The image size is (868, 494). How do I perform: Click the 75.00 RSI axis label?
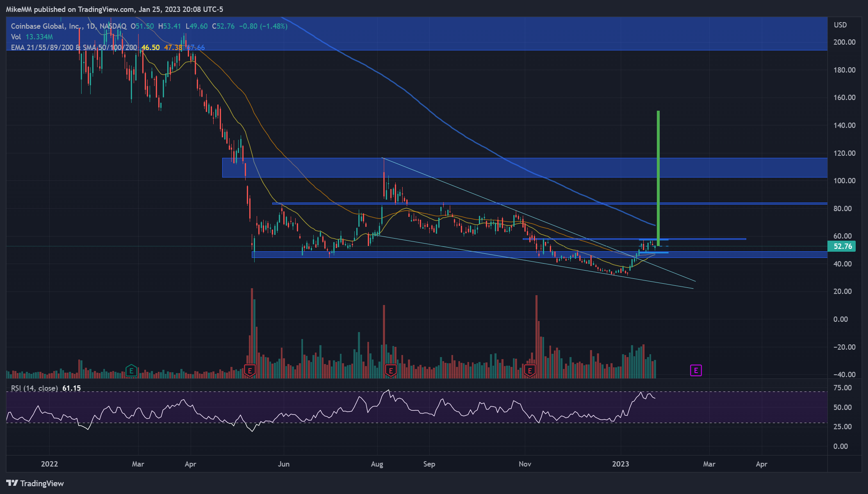tap(843, 388)
